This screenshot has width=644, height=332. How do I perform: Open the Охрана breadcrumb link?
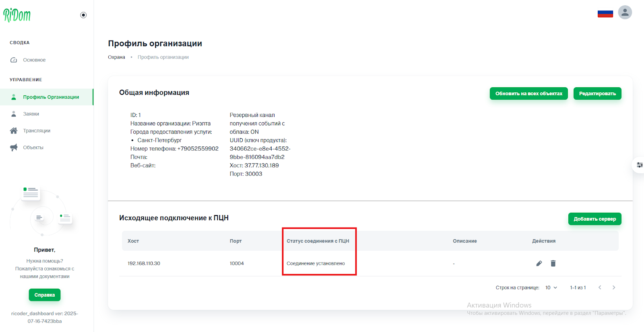116,57
